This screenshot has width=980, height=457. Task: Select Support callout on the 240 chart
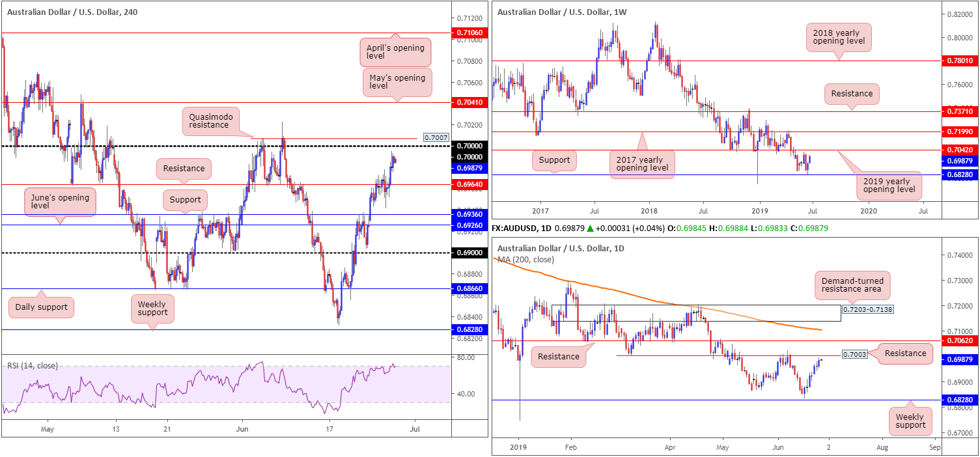tap(184, 199)
